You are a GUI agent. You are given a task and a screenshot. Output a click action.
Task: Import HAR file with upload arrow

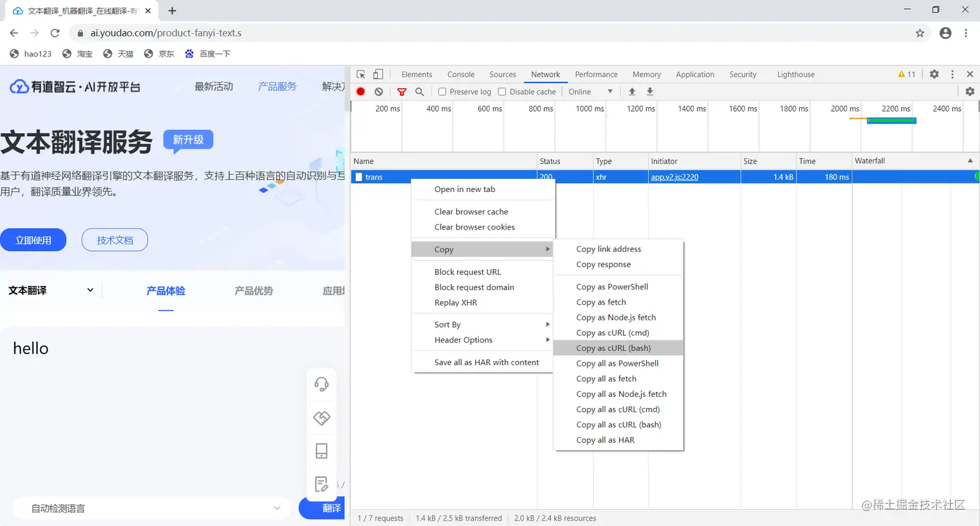[633, 92]
